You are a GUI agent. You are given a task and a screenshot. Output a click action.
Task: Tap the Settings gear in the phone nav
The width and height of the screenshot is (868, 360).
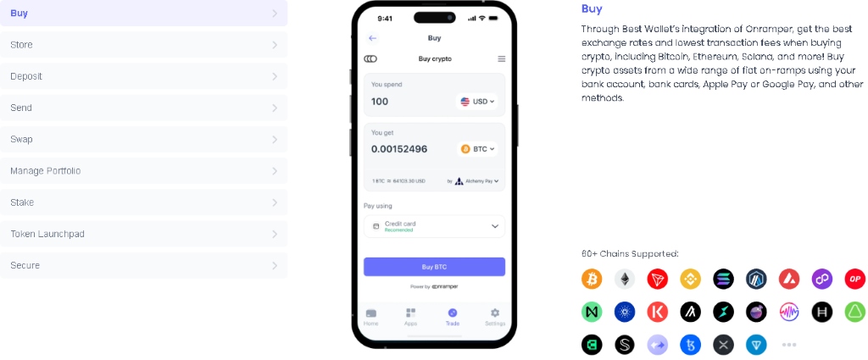(x=495, y=317)
